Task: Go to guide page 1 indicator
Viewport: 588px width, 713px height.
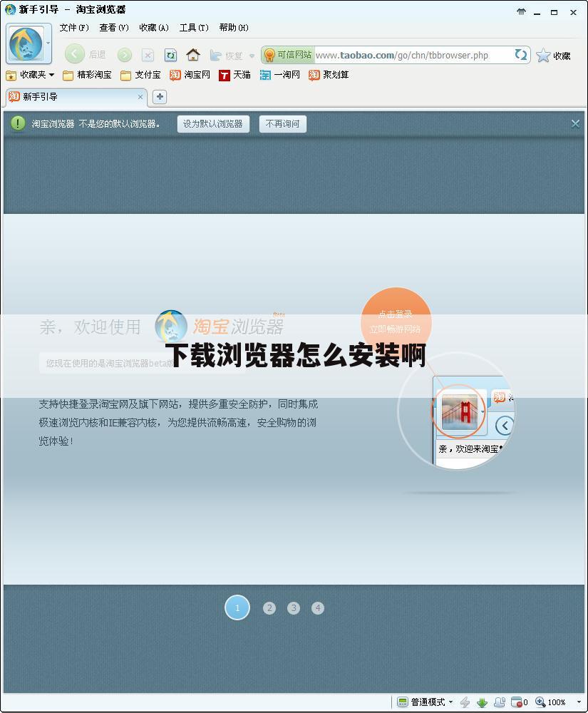Action: pos(237,607)
